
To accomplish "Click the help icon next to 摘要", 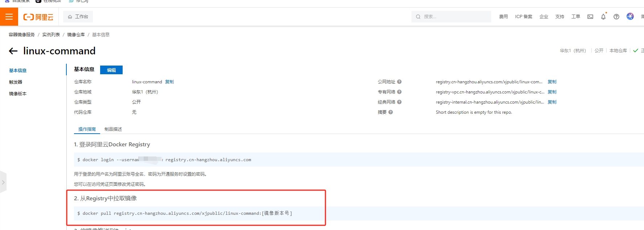I will [391, 112].
